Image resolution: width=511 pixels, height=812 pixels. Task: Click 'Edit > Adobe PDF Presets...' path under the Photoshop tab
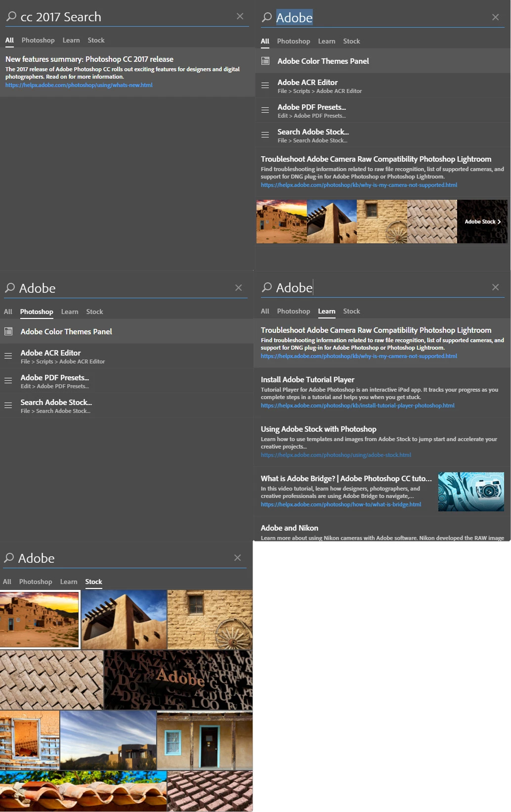point(55,386)
